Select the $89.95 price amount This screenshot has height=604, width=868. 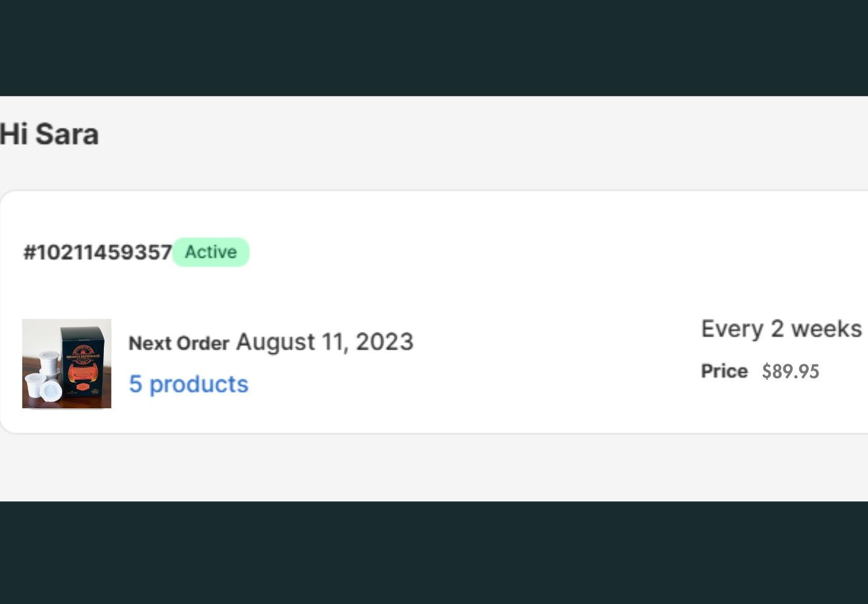click(790, 371)
